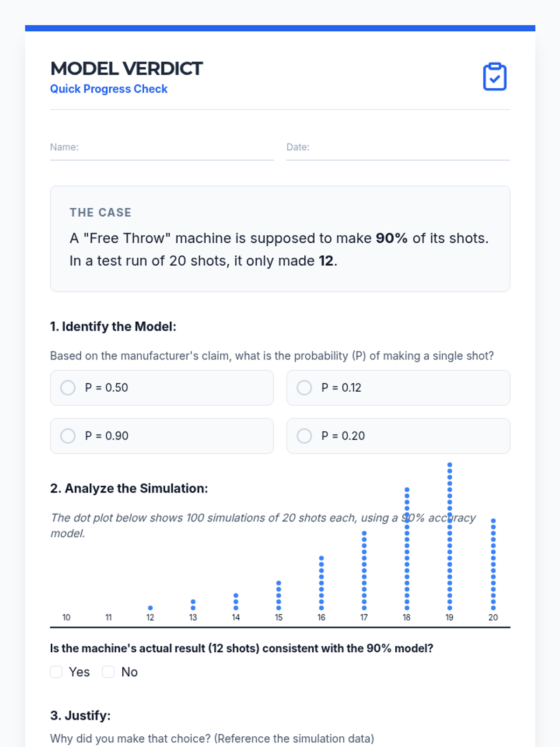Check the No checkbox

[109, 672]
